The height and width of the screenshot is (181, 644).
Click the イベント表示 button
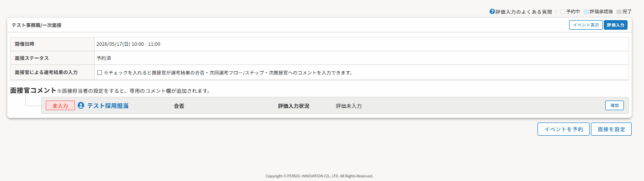pos(585,25)
